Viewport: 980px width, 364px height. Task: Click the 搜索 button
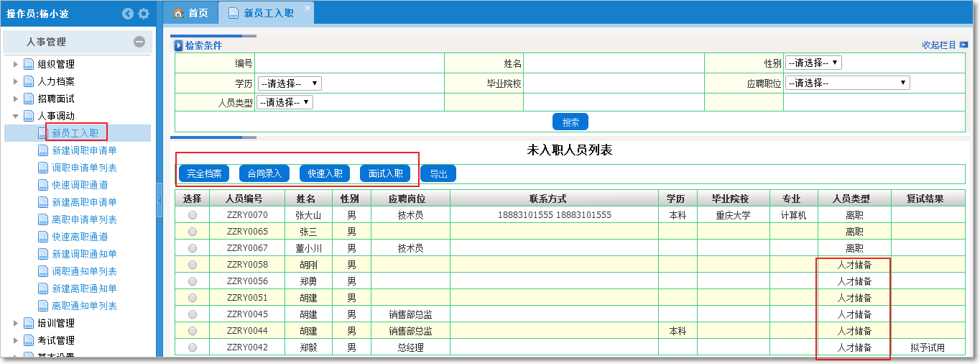point(570,122)
